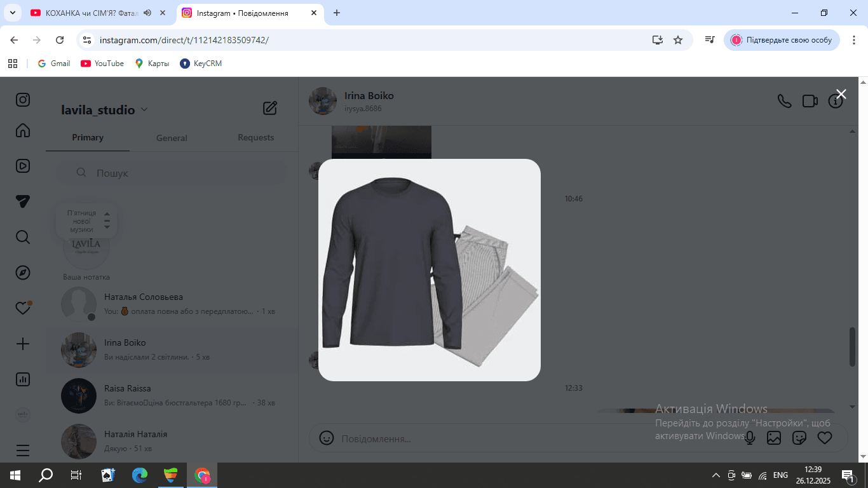Screen dimensions: 868x488
Task: Create a new post with plus icon
Action: [x=23, y=344]
